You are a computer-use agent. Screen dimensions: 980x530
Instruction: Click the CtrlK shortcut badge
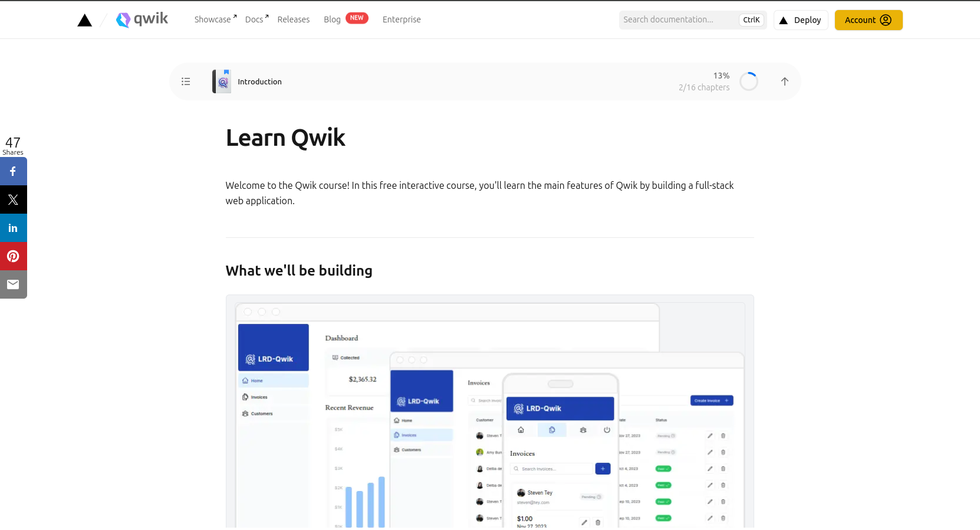(751, 20)
